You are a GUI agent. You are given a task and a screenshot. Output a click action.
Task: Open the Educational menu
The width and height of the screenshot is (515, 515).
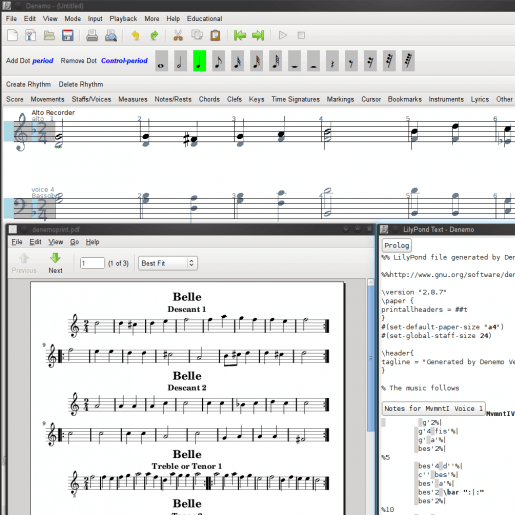coord(204,19)
